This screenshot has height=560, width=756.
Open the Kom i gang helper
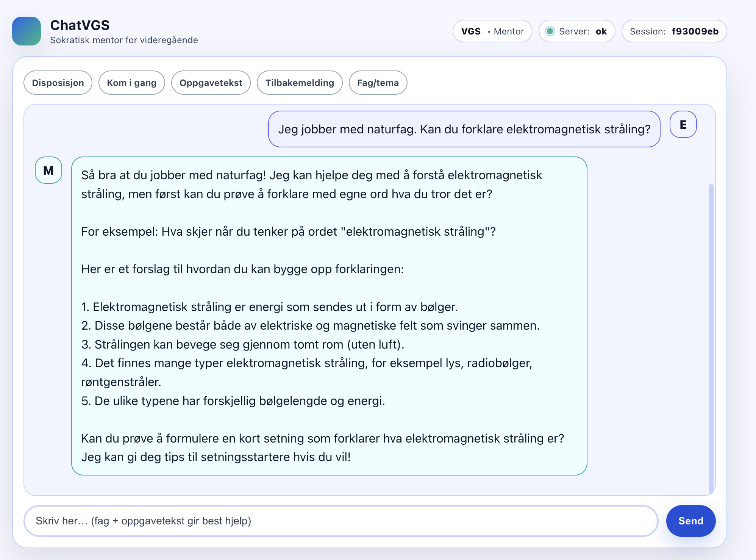coord(131,83)
